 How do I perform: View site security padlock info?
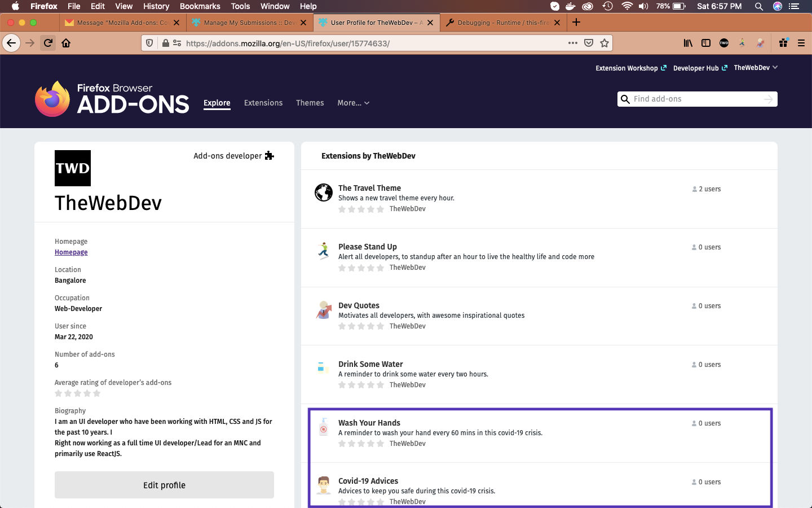(x=166, y=43)
